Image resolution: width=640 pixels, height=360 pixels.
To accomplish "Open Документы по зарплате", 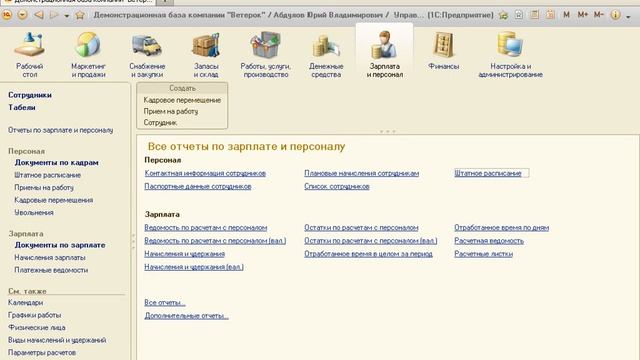I will tap(60, 245).
